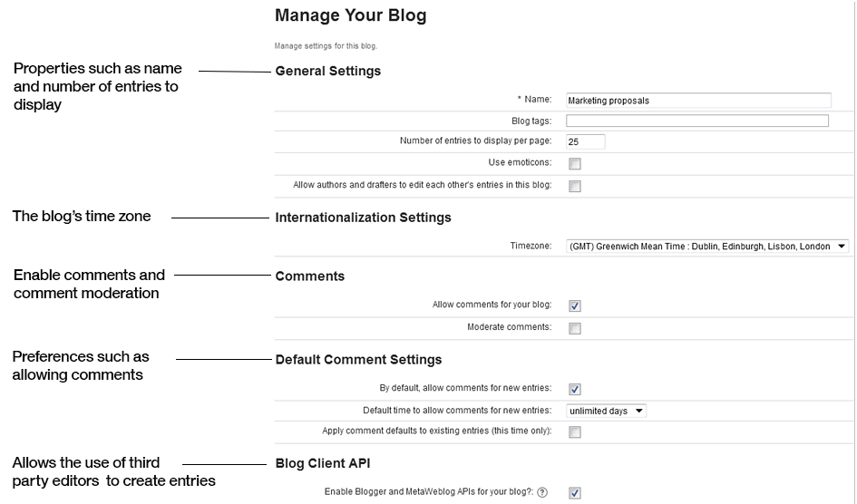Check apply comment defaults to existing entries
This screenshot has height=504, width=857.
point(575,432)
